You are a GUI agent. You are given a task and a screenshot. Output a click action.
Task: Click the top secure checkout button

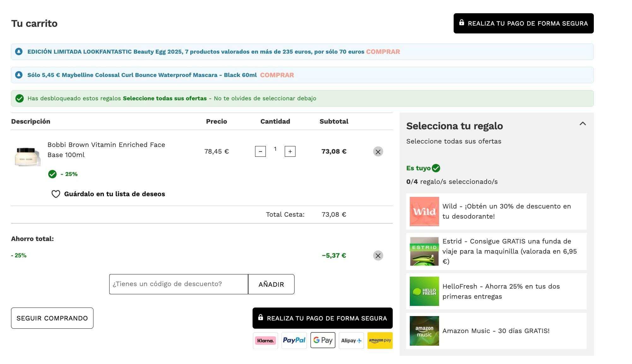pyautogui.click(x=523, y=23)
